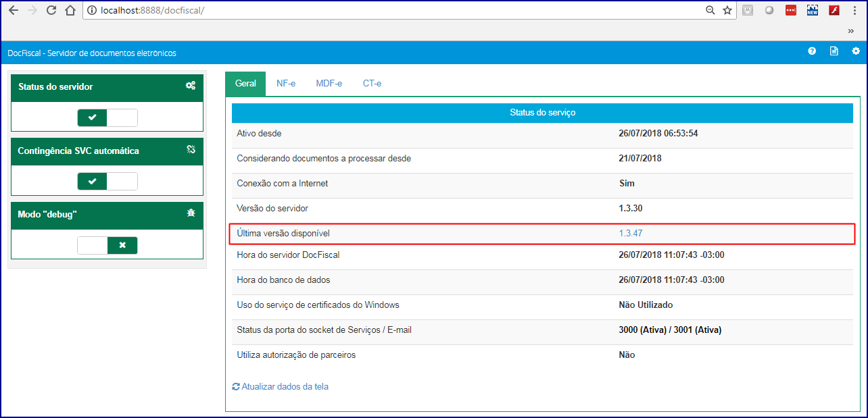Toggle the Modo "debug" switch

(107, 245)
